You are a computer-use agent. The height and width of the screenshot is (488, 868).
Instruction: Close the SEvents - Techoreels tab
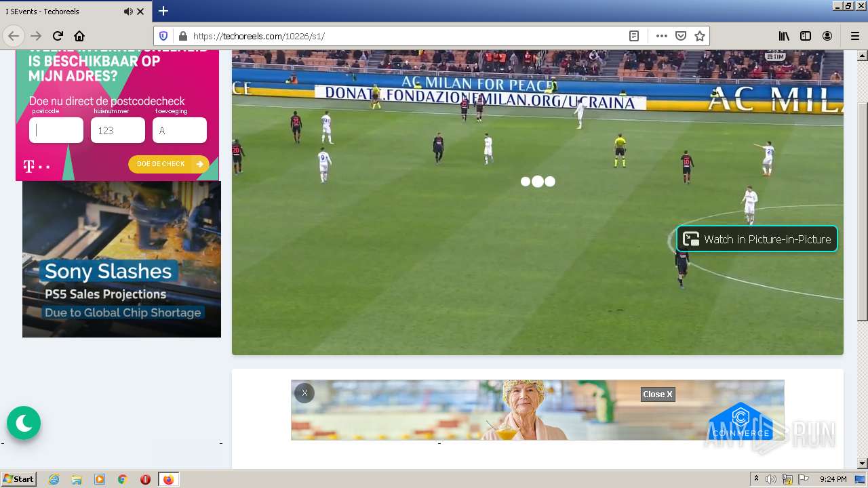point(140,12)
